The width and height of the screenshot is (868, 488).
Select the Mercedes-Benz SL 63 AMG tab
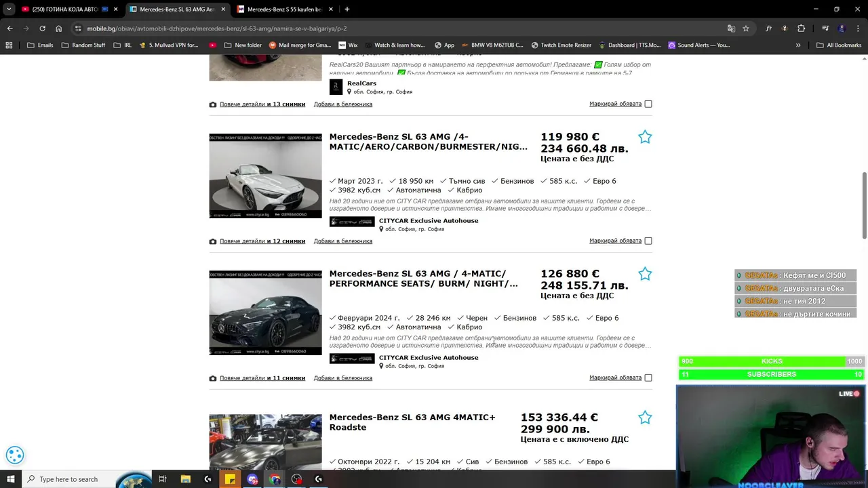pos(177,9)
